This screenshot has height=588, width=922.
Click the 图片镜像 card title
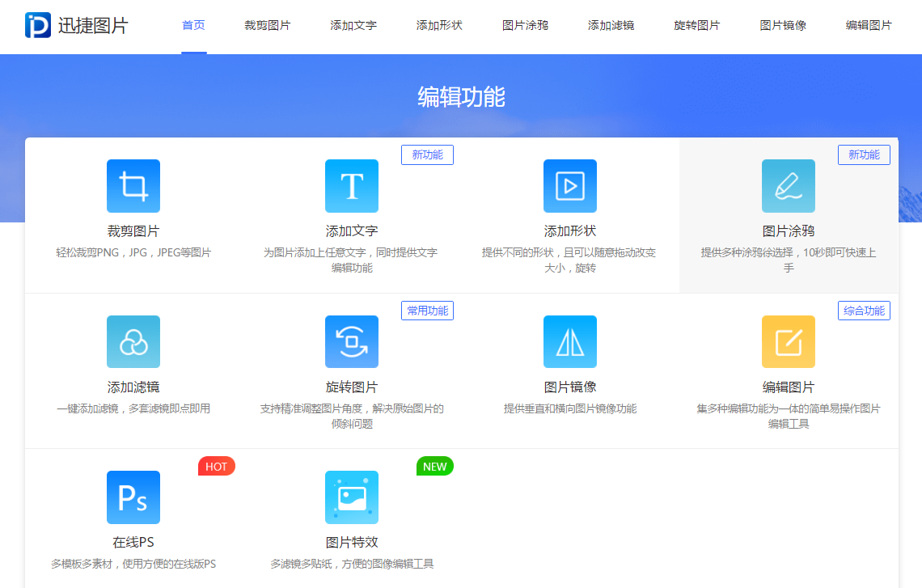[570, 387]
